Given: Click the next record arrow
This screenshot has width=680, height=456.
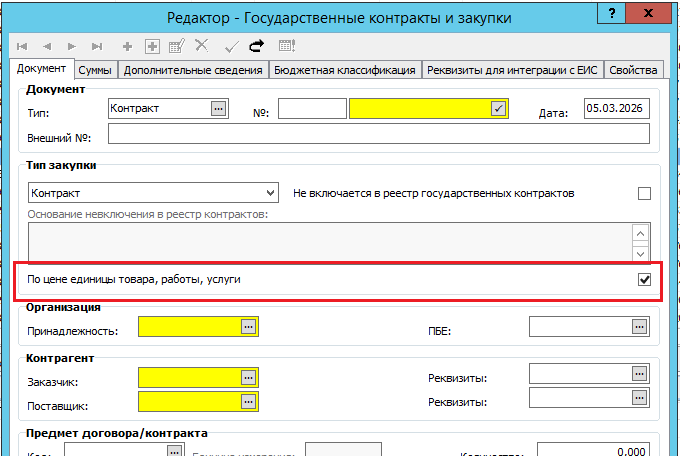Looking at the screenshot, I should pos(71,46).
